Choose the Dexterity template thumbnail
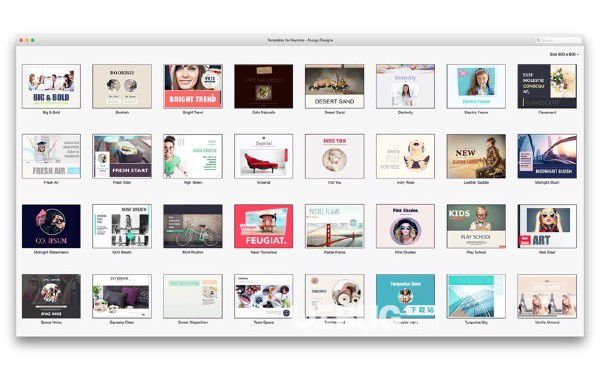The height and width of the screenshot is (375, 600). (x=405, y=86)
